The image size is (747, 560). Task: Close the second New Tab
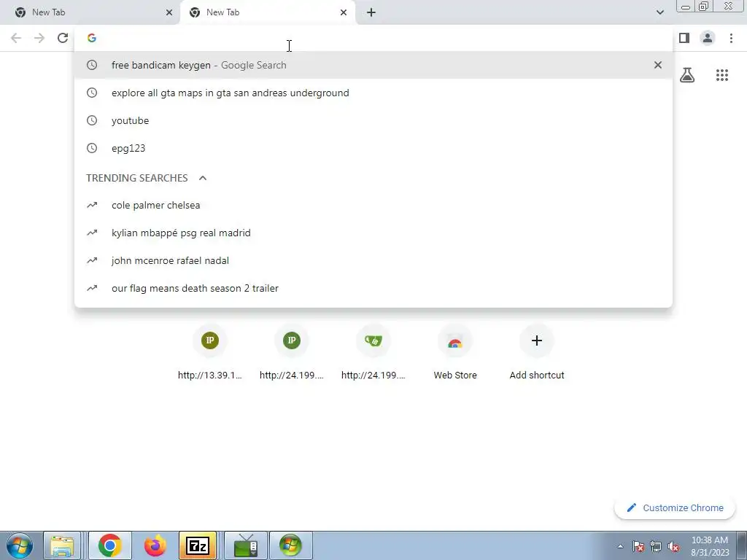pos(344,13)
